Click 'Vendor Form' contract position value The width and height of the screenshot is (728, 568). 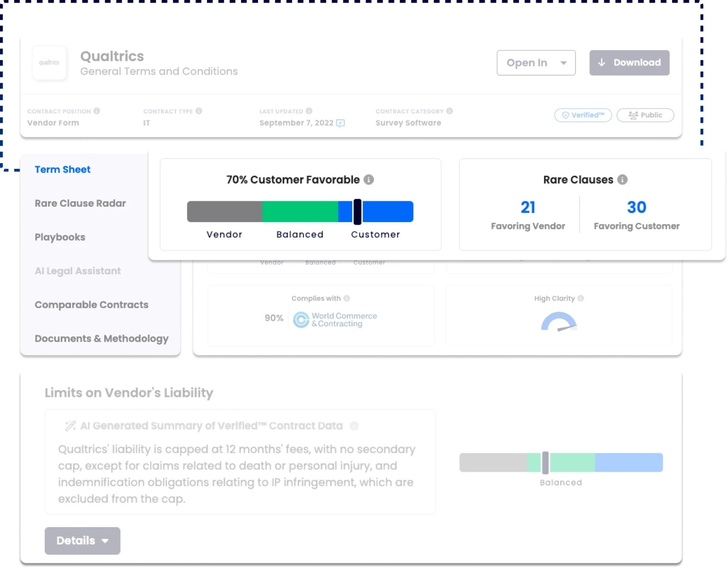point(53,123)
